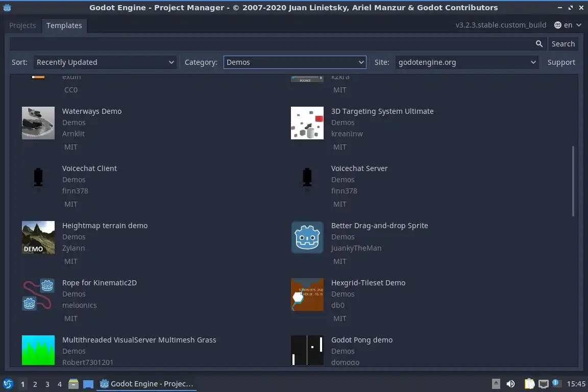Click the eject tray icon
The image size is (588, 392).
click(x=496, y=384)
